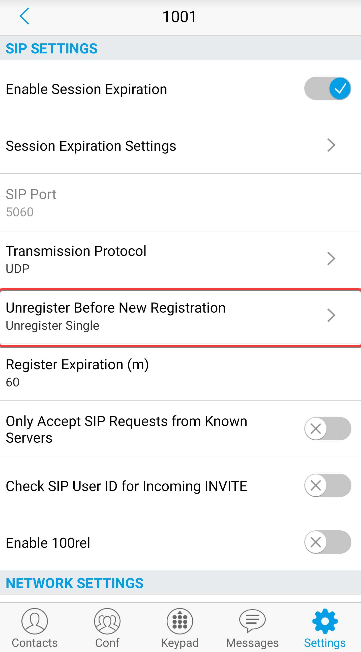Viewport: 361px width, 652px height.
Task: Tap the UDP protocol value
Action: 17,269
